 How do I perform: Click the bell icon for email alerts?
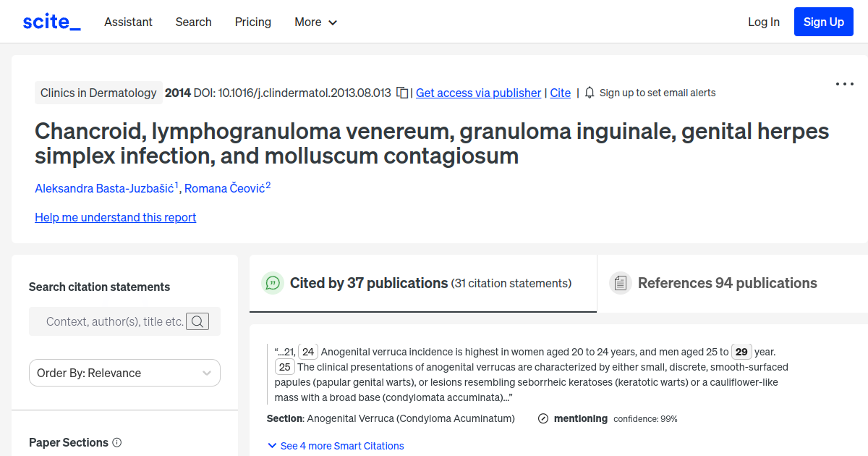click(x=589, y=93)
